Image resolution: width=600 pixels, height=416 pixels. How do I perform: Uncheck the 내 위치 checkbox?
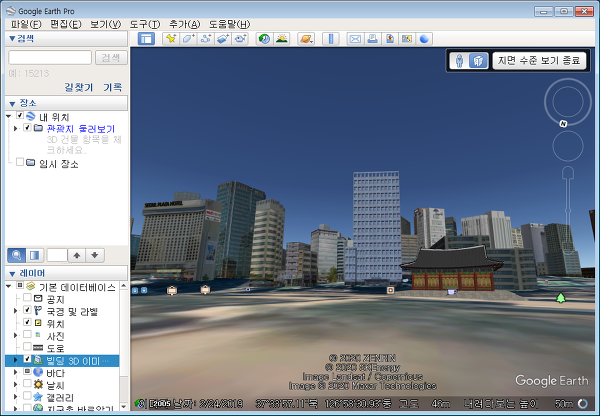pos(20,115)
